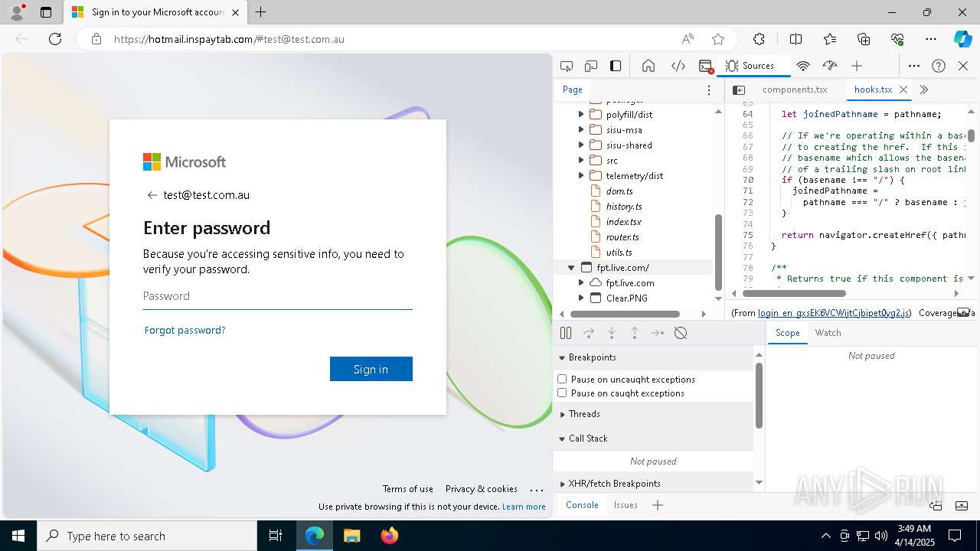Refresh the browser page
The height and width of the screenshot is (551, 980).
[x=55, y=39]
